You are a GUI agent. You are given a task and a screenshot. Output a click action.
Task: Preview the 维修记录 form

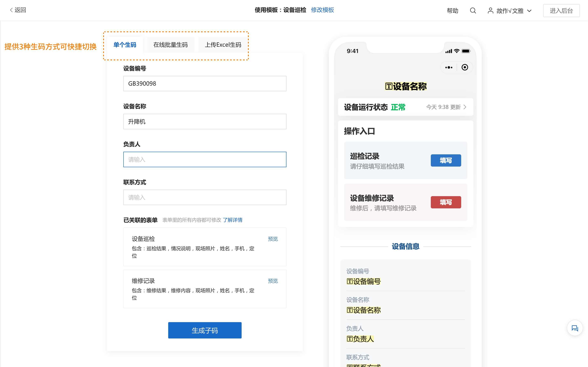(273, 281)
